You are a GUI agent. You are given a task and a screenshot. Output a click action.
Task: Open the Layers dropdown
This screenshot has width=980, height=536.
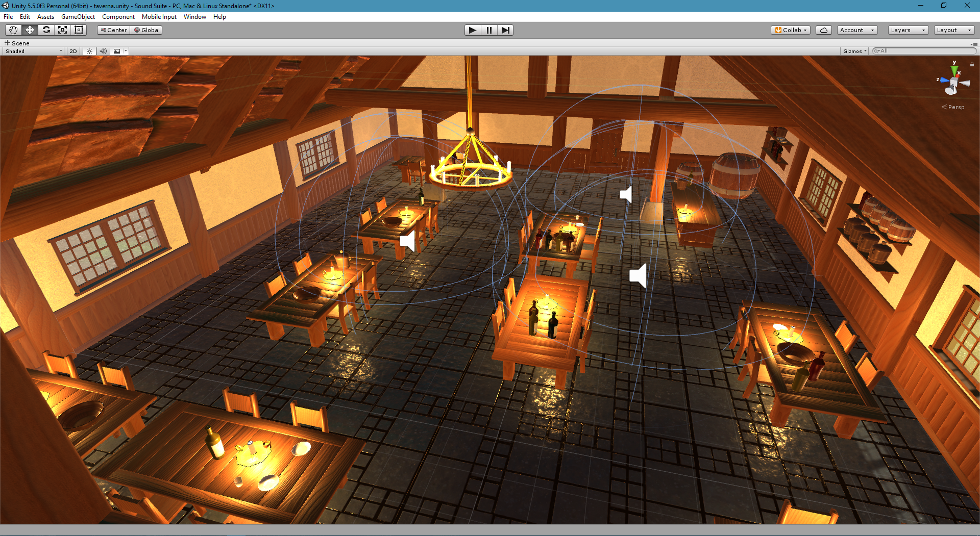click(908, 30)
